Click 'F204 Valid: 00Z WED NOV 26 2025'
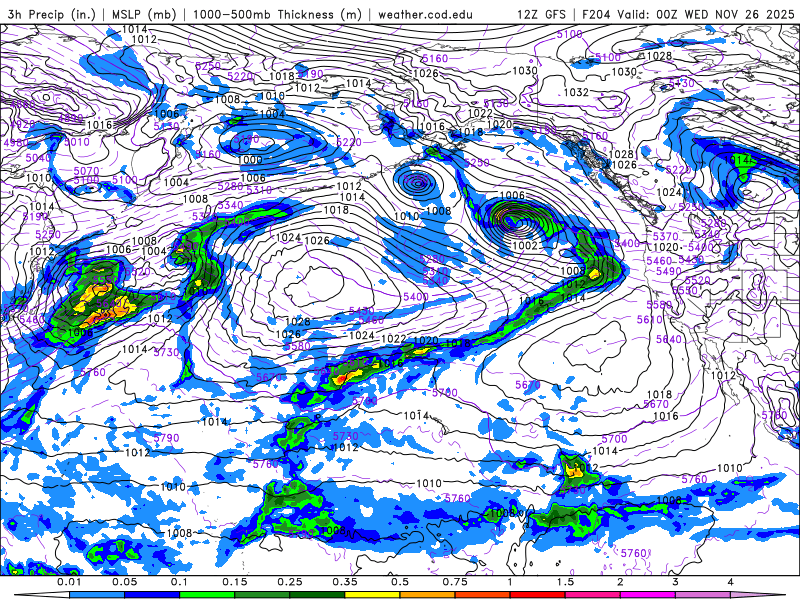The width and height of the screenshot is (800, 600). tap(688, 14)
